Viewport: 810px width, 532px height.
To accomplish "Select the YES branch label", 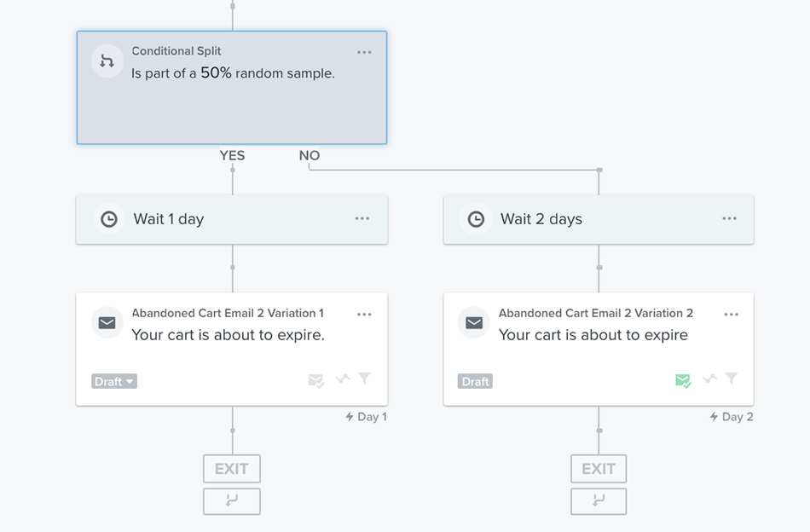I will tap(231, 155).
